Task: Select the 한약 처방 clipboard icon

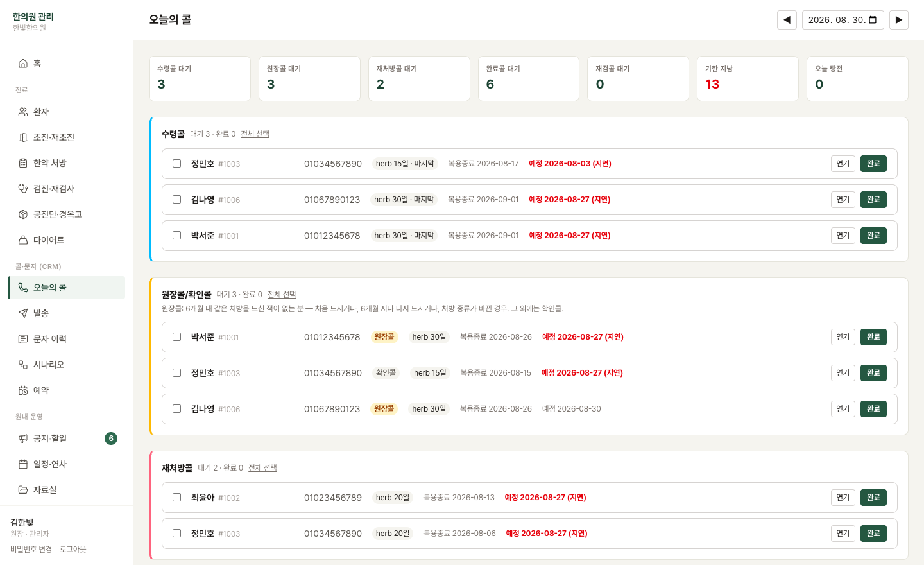Action: point(23,163)
